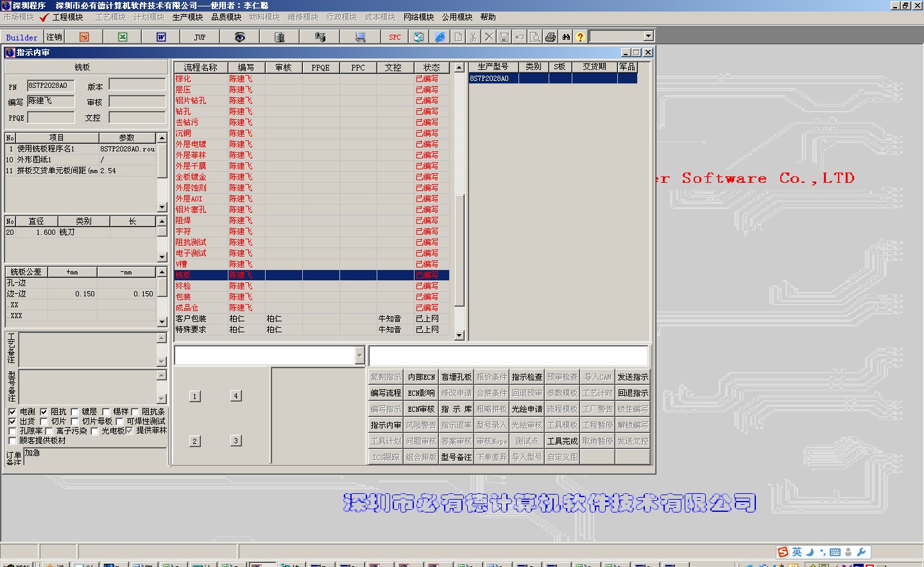The image size is (924, 567).
Task: Open the 网络模块 menu
Action: (x=418, y=17)
